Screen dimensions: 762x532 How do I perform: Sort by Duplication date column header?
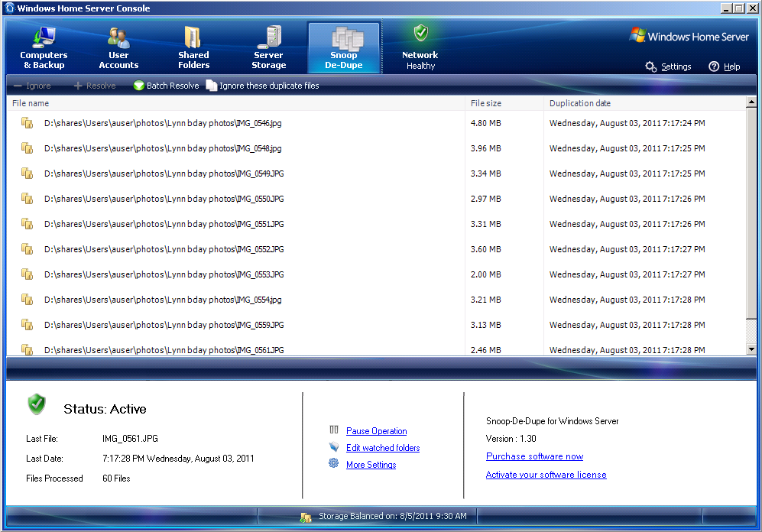(x=644, y=103)
